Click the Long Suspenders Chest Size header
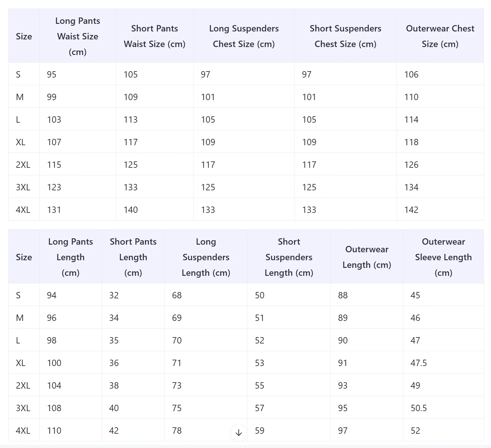Image resolution: width=491 pixels, height=448 pixels. tap(244, 36)
